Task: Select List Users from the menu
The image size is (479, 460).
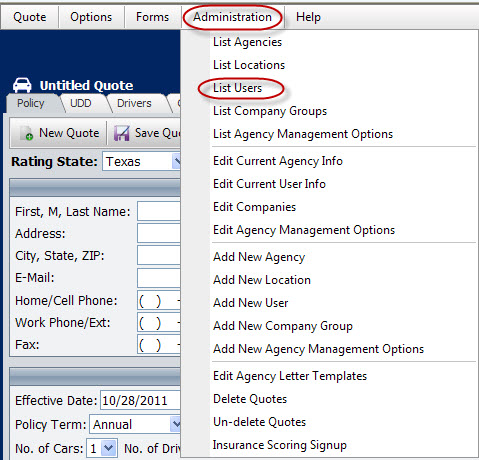Action: coord(237,88)
